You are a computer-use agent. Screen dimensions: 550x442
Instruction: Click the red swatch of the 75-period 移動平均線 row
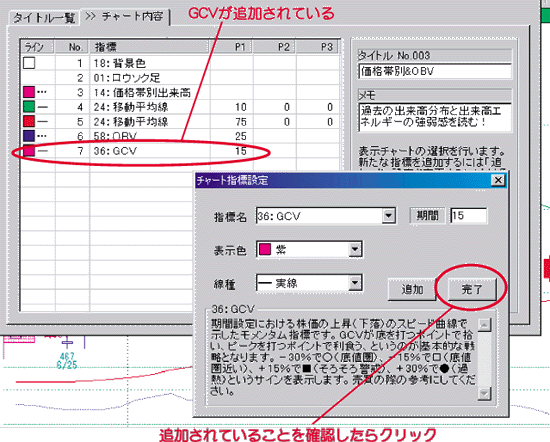pyautogui.click(x=29, y=121)
